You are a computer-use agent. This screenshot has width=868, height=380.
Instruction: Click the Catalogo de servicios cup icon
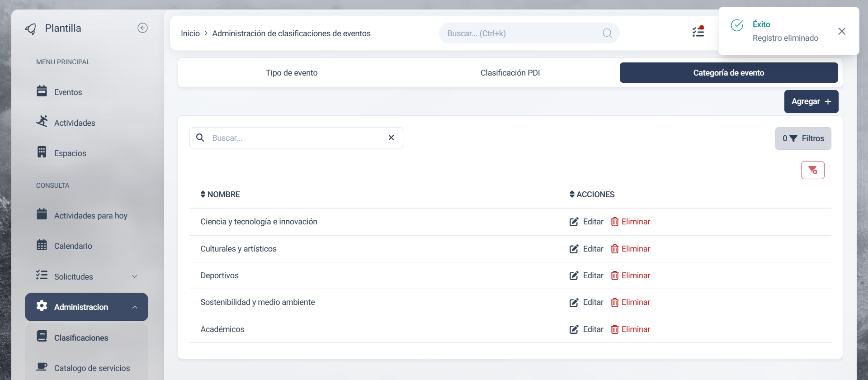[x=42, y=366]
